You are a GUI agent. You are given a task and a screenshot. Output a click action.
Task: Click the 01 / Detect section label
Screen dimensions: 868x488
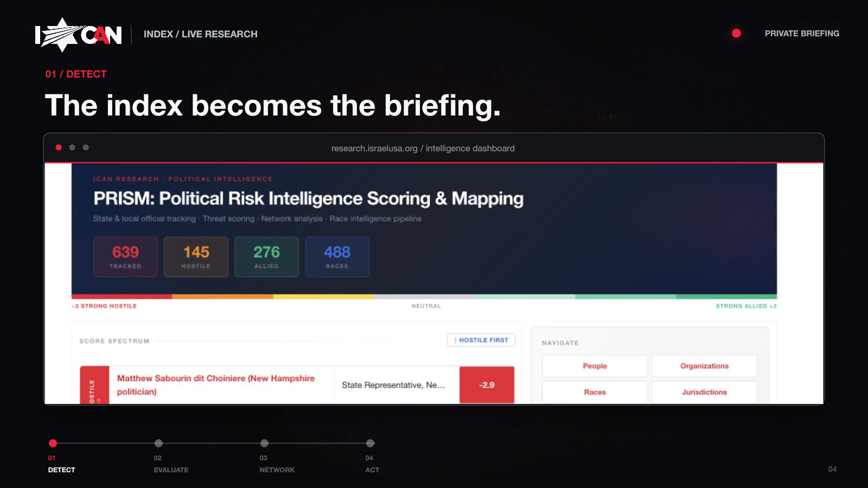coord(76,74)
